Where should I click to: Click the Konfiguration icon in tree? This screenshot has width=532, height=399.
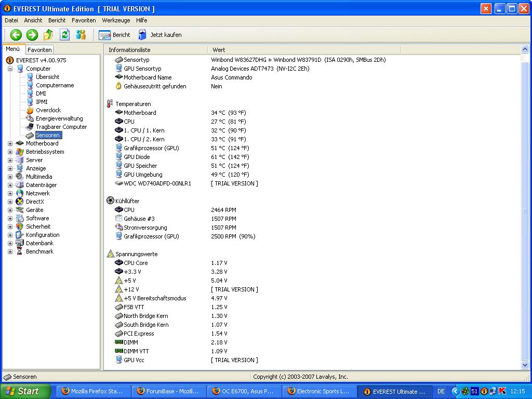coord(20,235)
